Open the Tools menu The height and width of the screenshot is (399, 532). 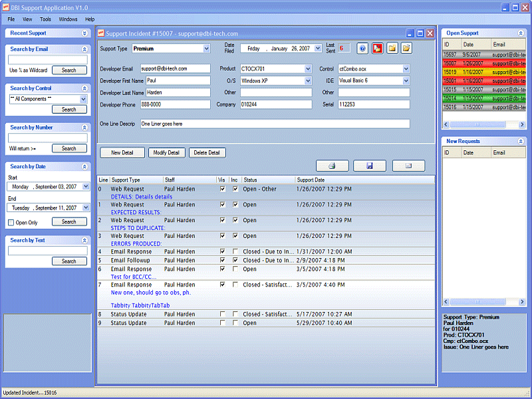pyautogui.click(x=45, y=19)
